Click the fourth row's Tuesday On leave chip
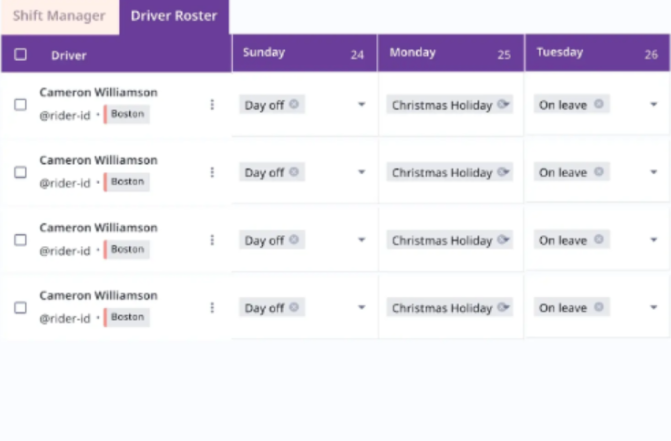This screenshot has width=671, height=441. pyautogui.click(x=563, y=308)
